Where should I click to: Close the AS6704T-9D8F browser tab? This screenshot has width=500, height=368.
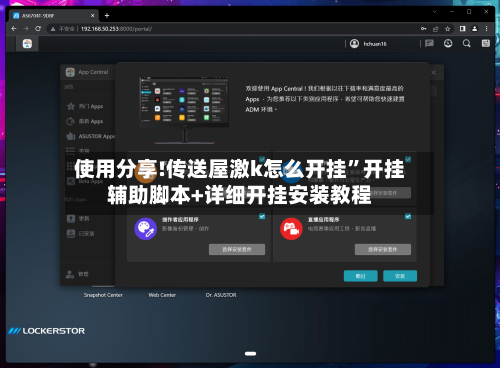pyautogui.click(x=92, y=16)
